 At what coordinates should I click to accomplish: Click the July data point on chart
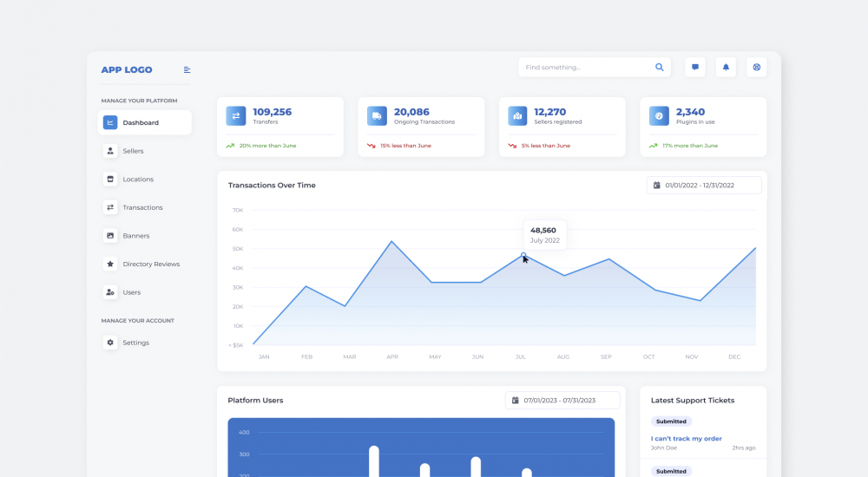[x=523, y=255]
